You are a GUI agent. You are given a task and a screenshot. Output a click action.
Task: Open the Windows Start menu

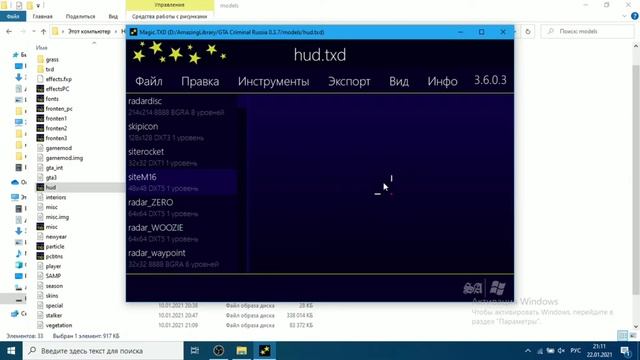point(11,351)
